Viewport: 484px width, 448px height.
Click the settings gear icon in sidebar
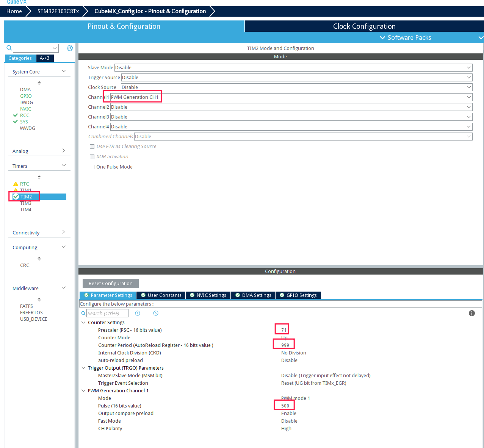coord(70,48)
